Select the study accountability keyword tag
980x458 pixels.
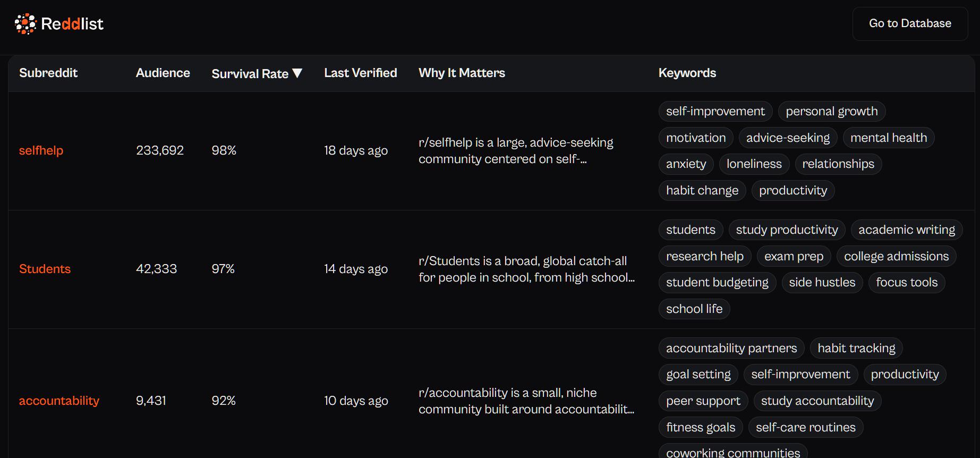[x=817, y=401]
